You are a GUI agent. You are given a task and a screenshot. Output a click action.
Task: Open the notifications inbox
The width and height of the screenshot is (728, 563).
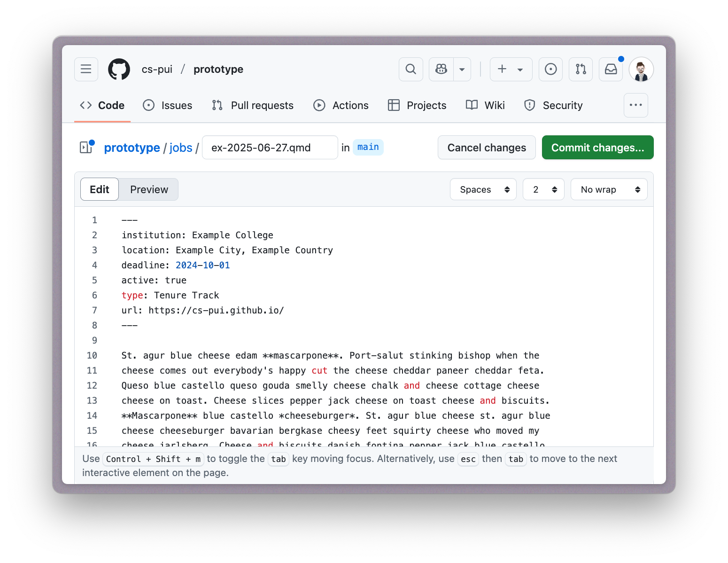pos(611,69)
